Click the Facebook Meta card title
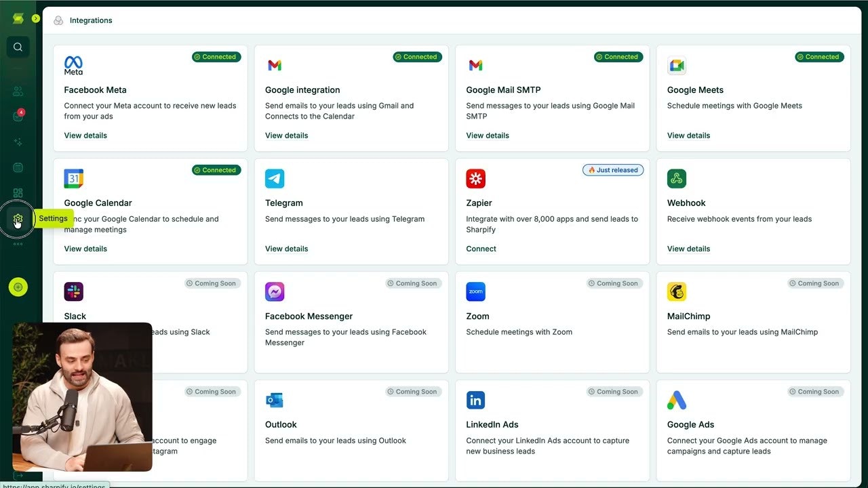The image size is (868, 488). 95,90
